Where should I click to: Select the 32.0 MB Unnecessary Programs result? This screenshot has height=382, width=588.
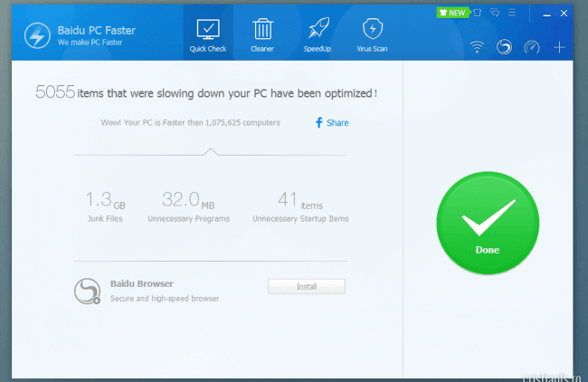coord(189,206)
